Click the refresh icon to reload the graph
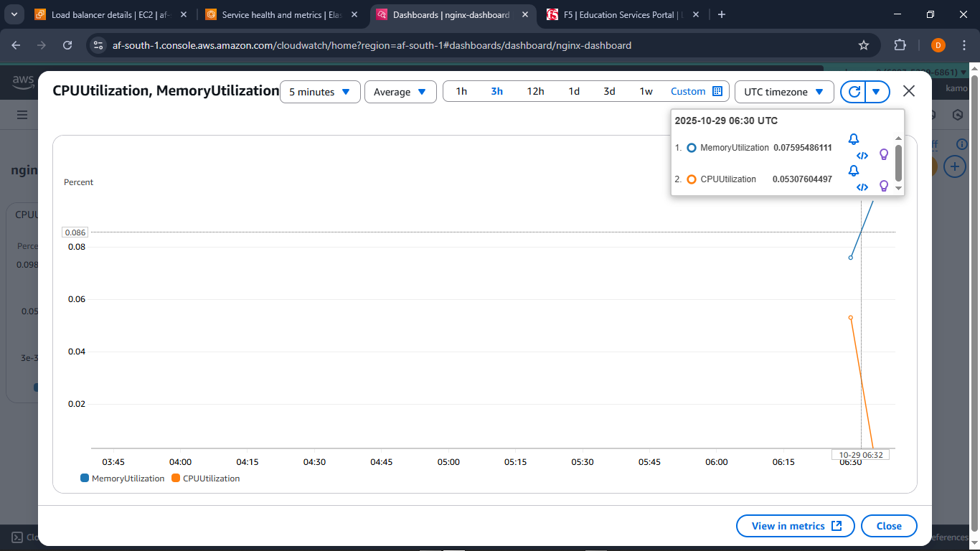 coord(853,91)
